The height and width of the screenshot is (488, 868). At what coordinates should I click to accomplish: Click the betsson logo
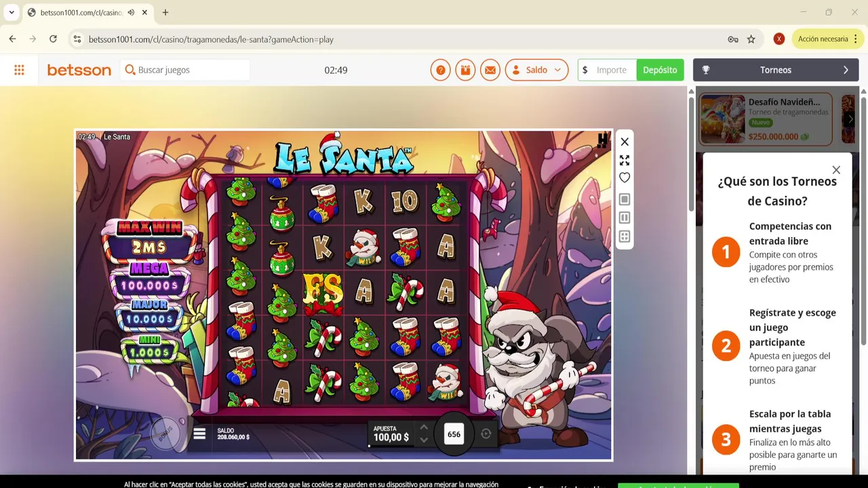tap(79, 70)
